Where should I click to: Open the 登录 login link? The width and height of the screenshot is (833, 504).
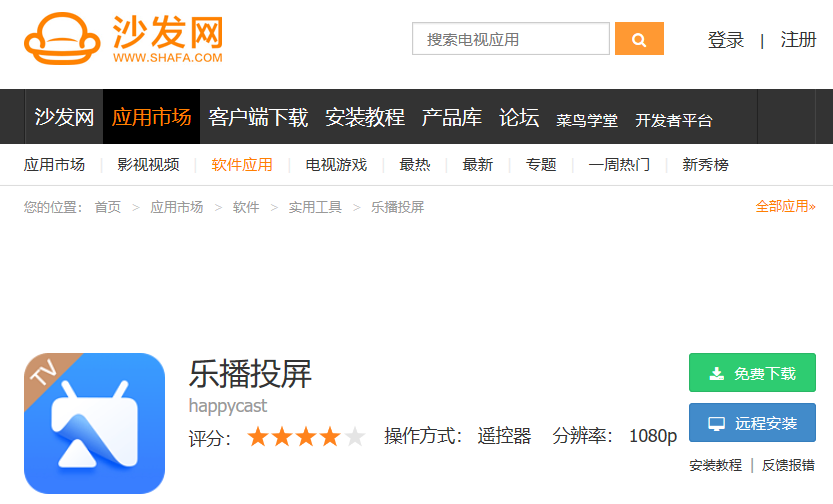pos(726,40)
